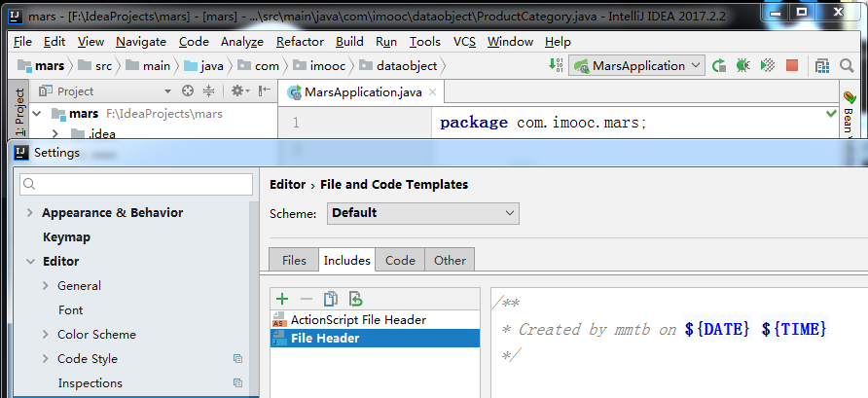Open the View menu
The height and width of the screenshot is (398, 868).
point(90,42)
